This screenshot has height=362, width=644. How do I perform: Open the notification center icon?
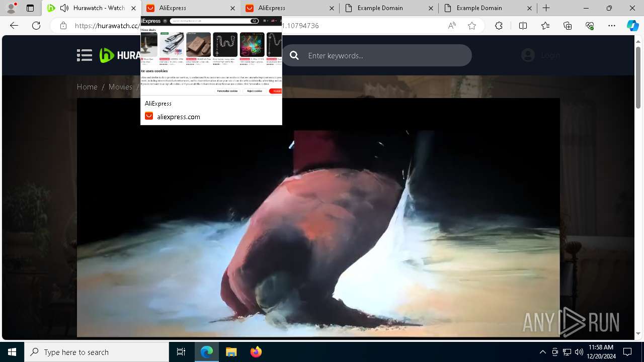pos(627,352)
